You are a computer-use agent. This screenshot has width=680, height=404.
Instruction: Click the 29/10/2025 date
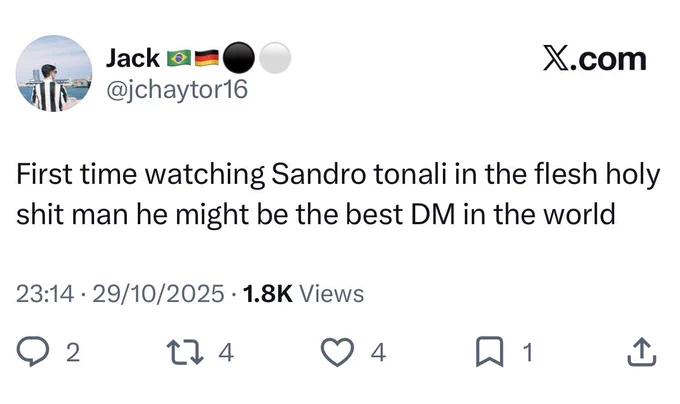coord(158,294)
